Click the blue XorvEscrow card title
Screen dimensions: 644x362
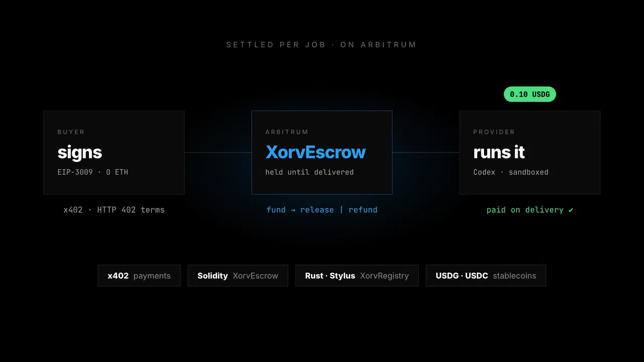(x=315, y=152)
